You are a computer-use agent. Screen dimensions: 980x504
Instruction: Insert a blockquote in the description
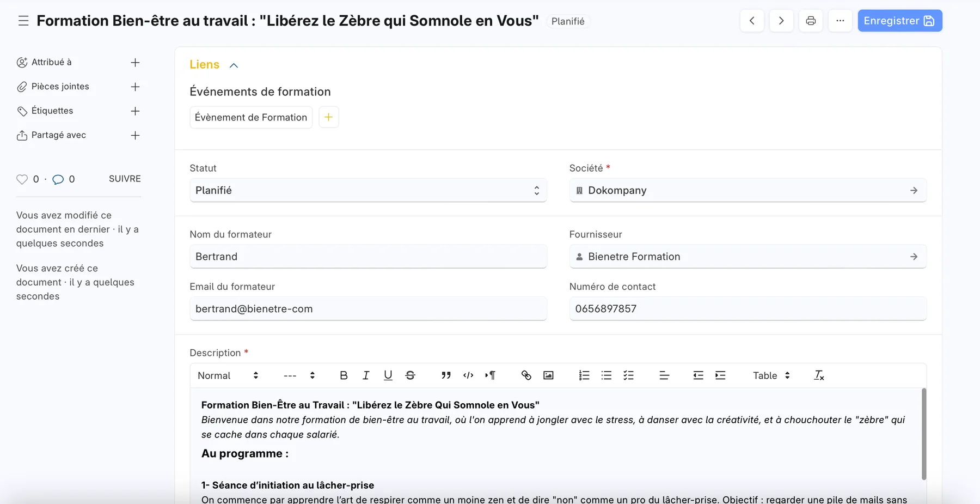[446, 375]
